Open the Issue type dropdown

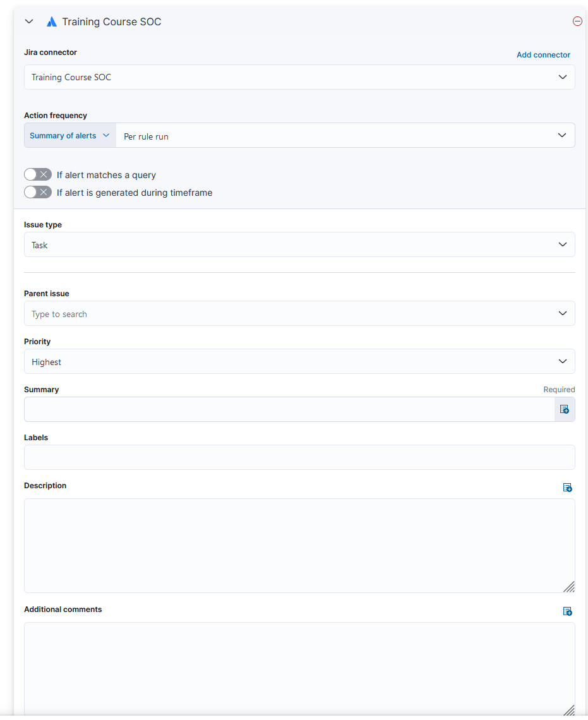(x=299, y=245)
